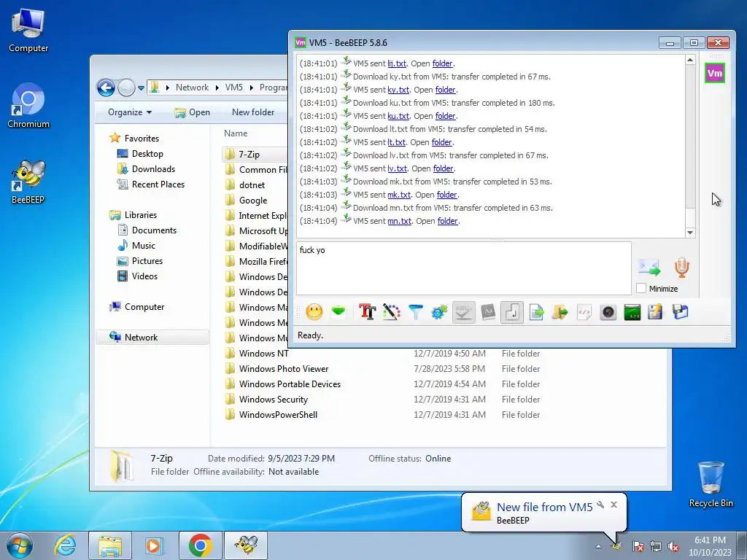Select Computer in Explorer sidebar
This screenshot has width=747, height=560.
click(x=144, y=307)
